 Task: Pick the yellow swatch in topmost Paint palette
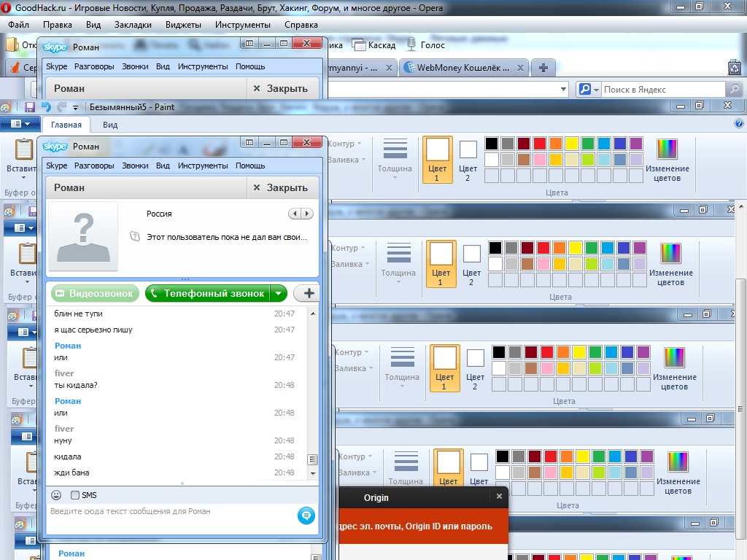pyautogui.click(x=572, y=144)
